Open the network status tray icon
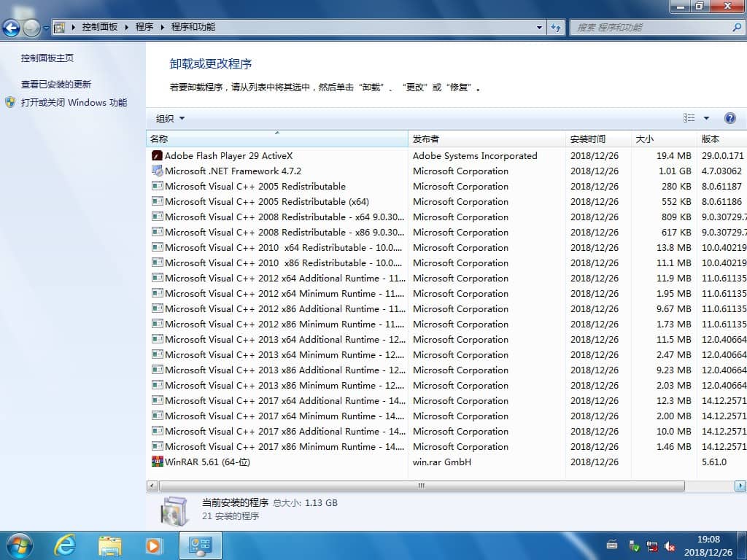This screenshot has height=560, width=747. pos(653,545)
